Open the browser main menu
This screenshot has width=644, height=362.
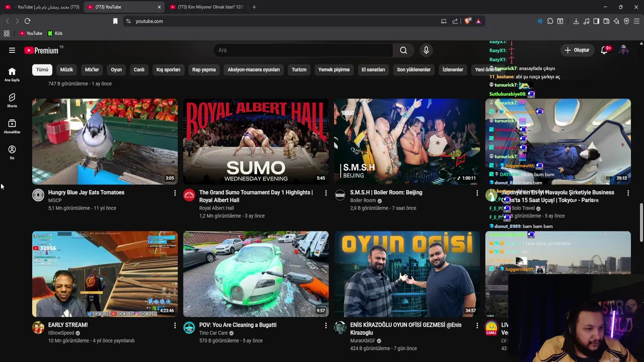pos(636,21)
